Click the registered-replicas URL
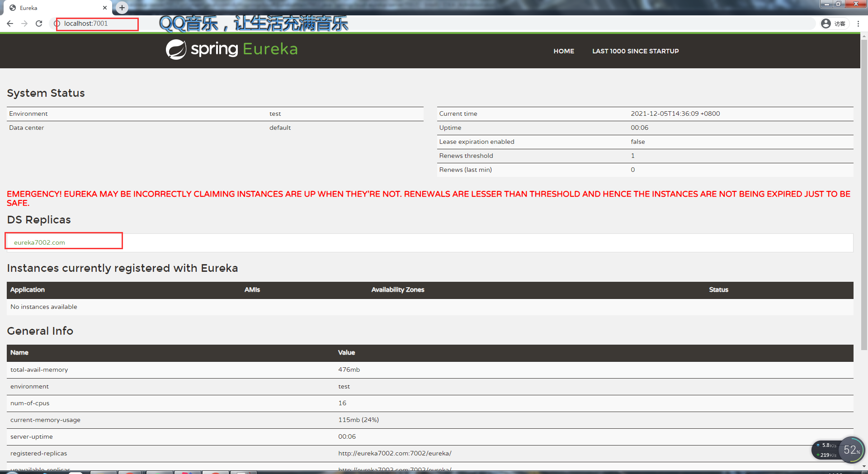868x474 pixels. pos(395,453)
